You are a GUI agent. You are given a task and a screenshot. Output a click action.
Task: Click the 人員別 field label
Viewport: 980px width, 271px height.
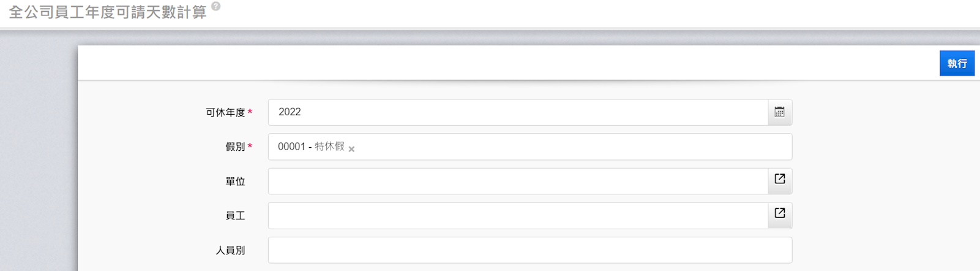[230, 250]
